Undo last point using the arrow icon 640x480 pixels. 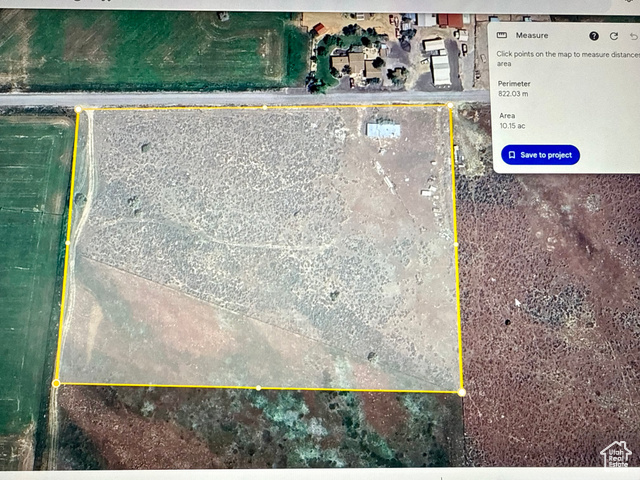click(632, 36)
